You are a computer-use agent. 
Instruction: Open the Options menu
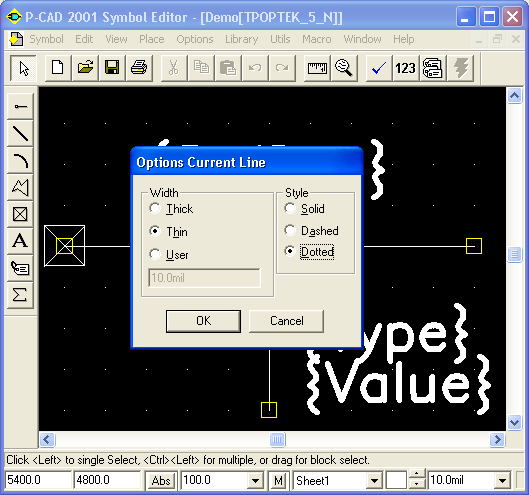tap(195, 39)
